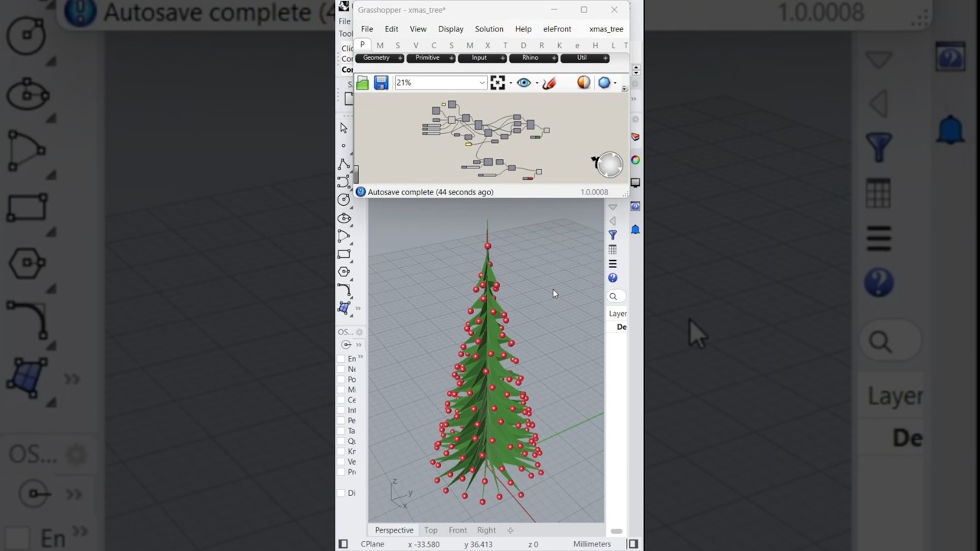This screenshot has width=980, height=551.
Task: Enable the Int osnap checkbox
Action: (x=341, y=410)
